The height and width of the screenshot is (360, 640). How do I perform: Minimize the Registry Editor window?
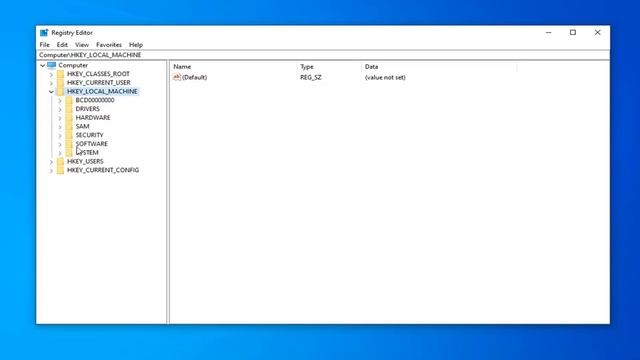[x=549, y=33]
